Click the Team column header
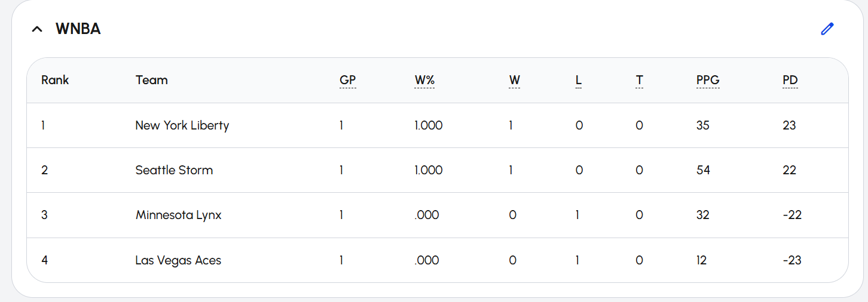This screenshot has height=302, width=868. click(x=151, y=80)
